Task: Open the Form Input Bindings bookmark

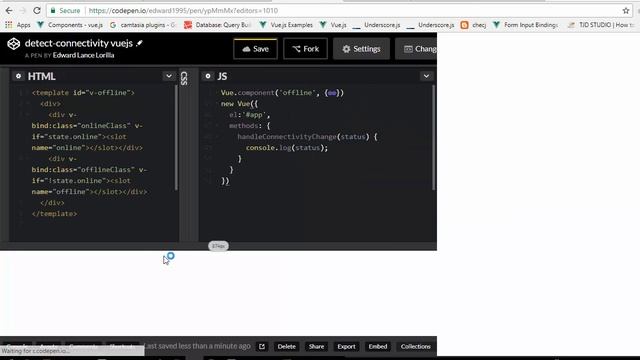Action: (526, 25)
